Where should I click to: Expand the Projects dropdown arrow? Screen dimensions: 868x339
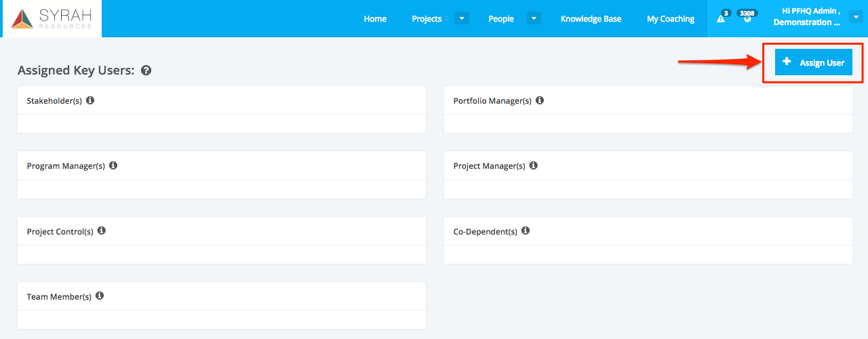click(462, 18)
